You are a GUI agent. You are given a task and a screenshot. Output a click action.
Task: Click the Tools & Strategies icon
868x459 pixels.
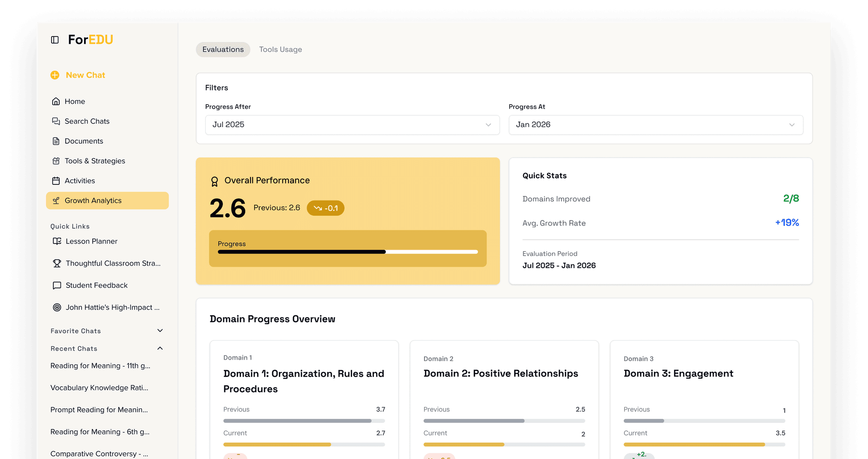pos(56,161)
